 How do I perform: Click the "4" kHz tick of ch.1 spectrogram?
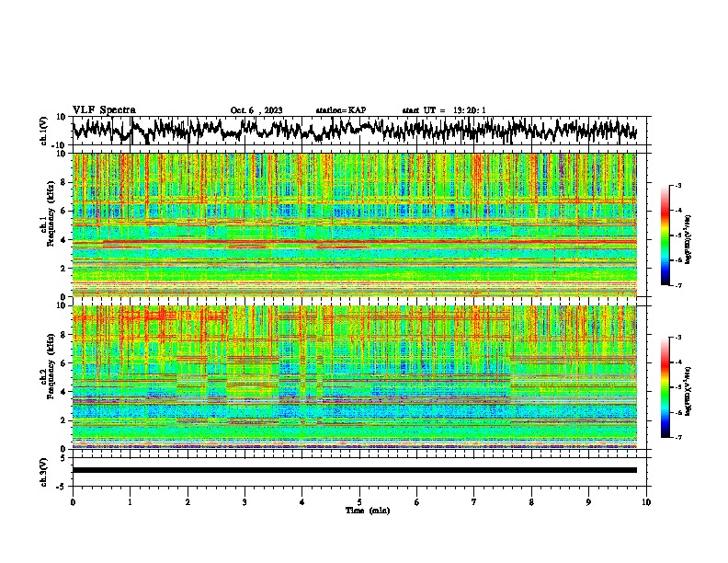(63, 240)
